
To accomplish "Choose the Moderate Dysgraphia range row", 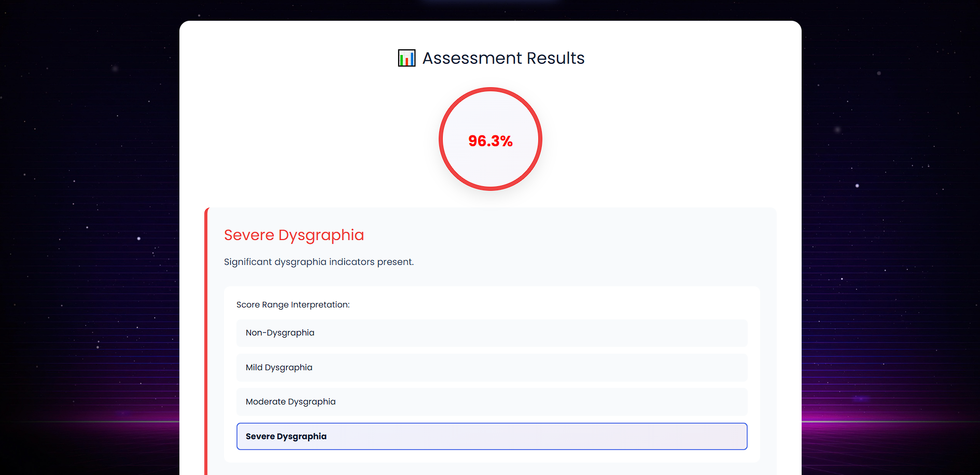I will click(492, 402).
